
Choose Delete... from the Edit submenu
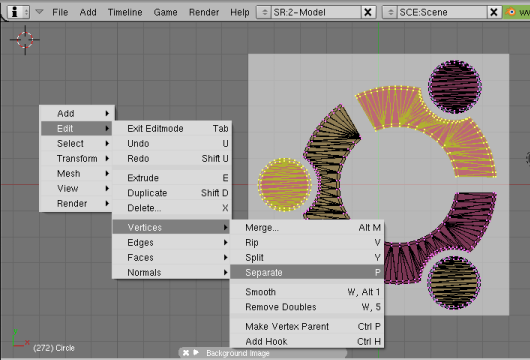(x=172, y=208)
